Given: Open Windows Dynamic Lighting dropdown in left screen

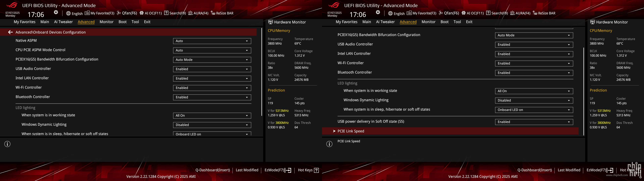Looking at the screenshot, I should 212,125.
